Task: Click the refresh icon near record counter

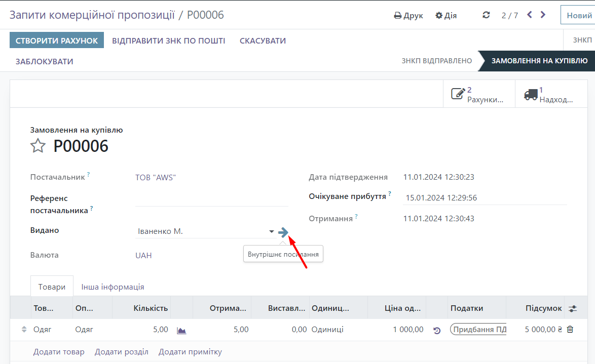Action: click(x=487, y=15)
